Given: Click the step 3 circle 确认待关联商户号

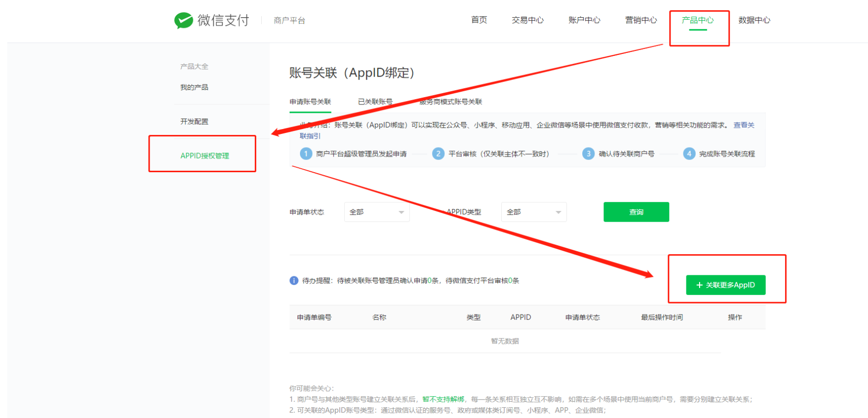Looking at the screenshot, I should [x=588, y=154].
